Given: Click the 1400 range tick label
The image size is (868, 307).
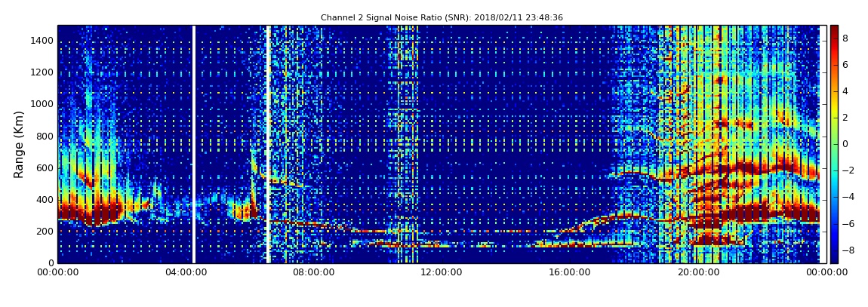Looking at the screenshot, I should pos(42,41).
